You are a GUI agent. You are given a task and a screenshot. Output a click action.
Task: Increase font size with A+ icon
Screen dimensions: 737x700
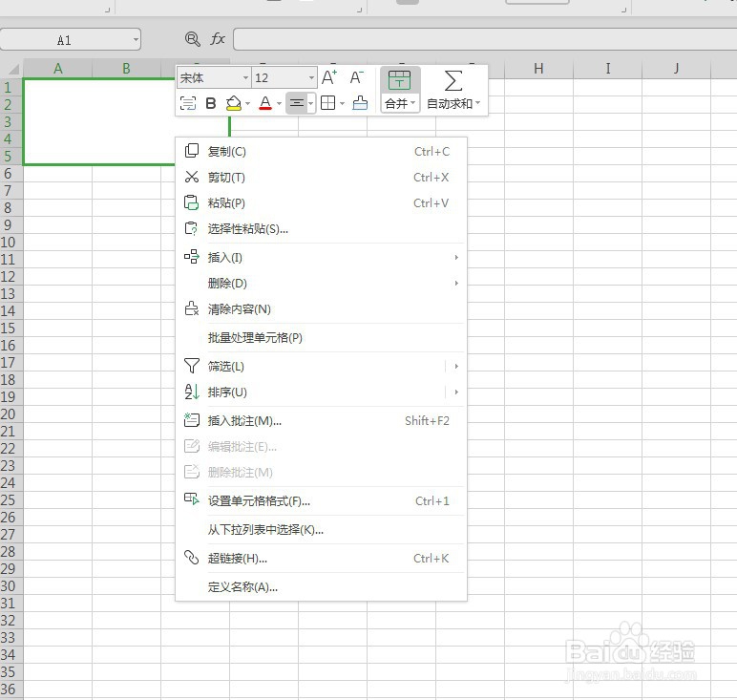coord(329,77)
